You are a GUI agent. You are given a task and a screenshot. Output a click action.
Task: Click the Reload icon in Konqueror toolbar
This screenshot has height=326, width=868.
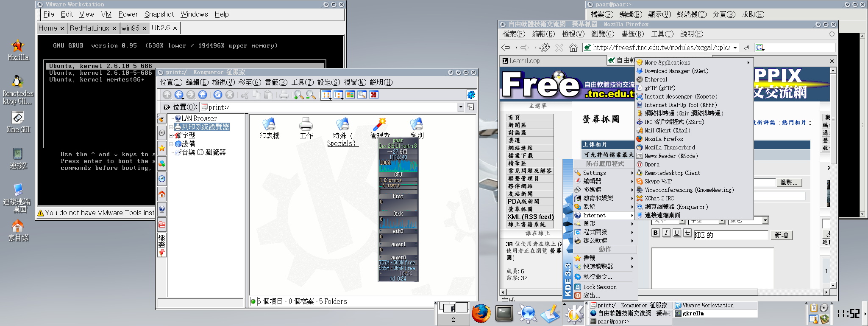pyautogui.click(x=218, y=95)
